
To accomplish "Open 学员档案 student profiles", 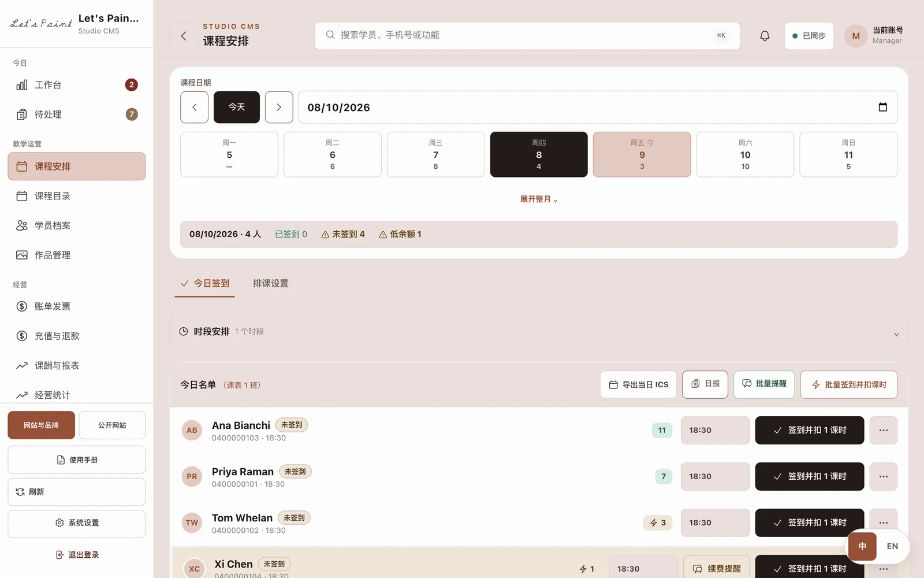I will (x=77, y=225).
